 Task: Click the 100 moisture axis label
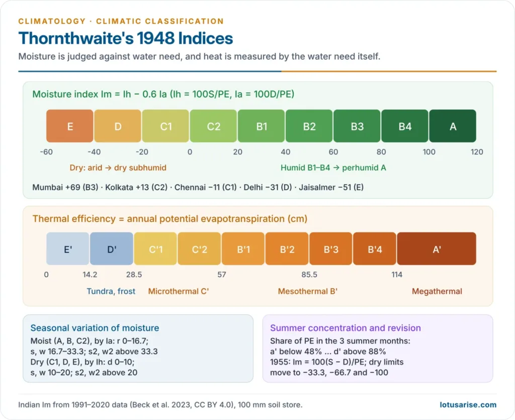[429, 152]
